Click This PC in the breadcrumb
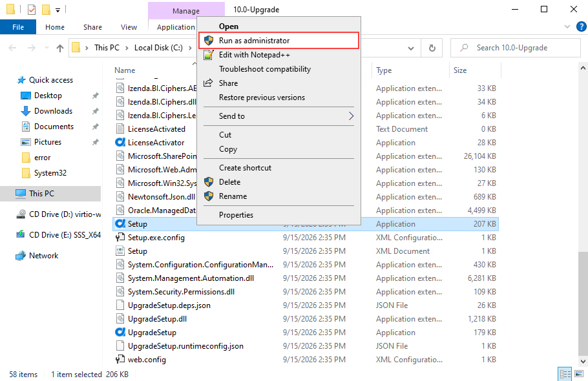The image size is (588, 381). pos(107,48)
